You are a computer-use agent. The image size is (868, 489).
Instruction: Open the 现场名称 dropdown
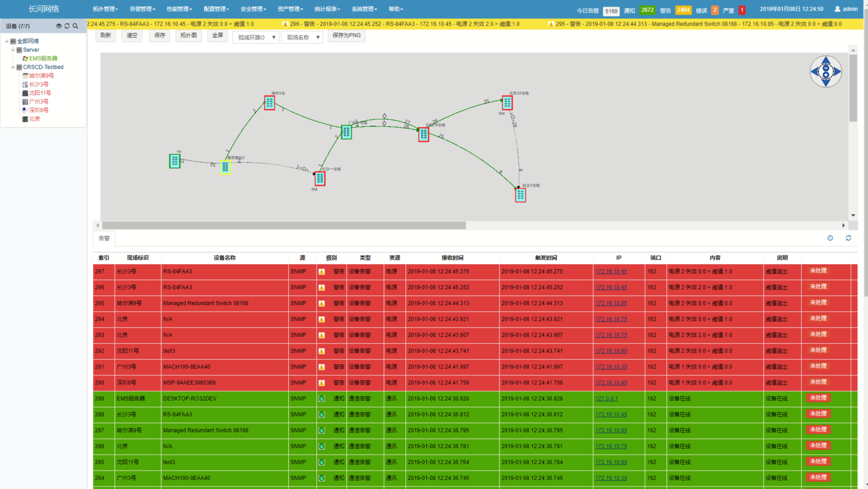pyautogui.click(x=302, y=37)
